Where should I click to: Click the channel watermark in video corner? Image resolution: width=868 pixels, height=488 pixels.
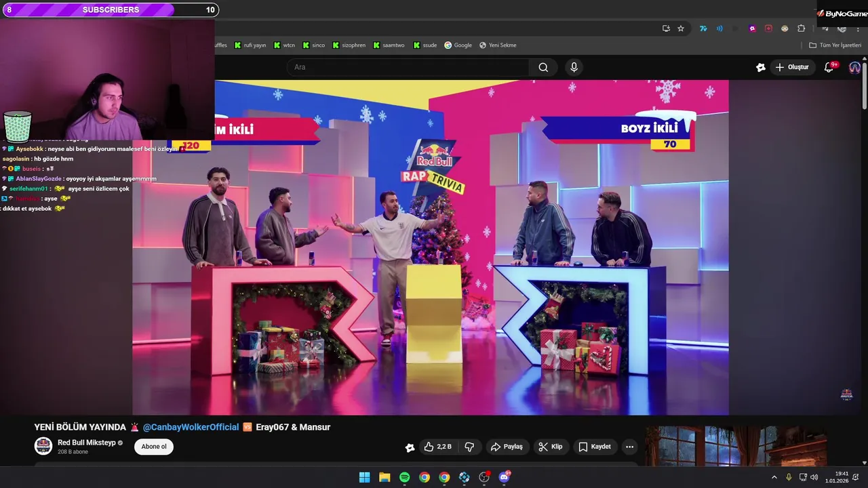pos(846,394)
